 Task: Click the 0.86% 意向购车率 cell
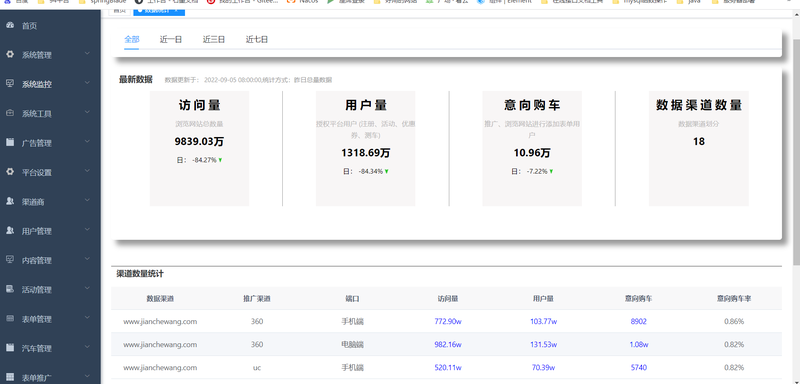(x=734, y=322)
